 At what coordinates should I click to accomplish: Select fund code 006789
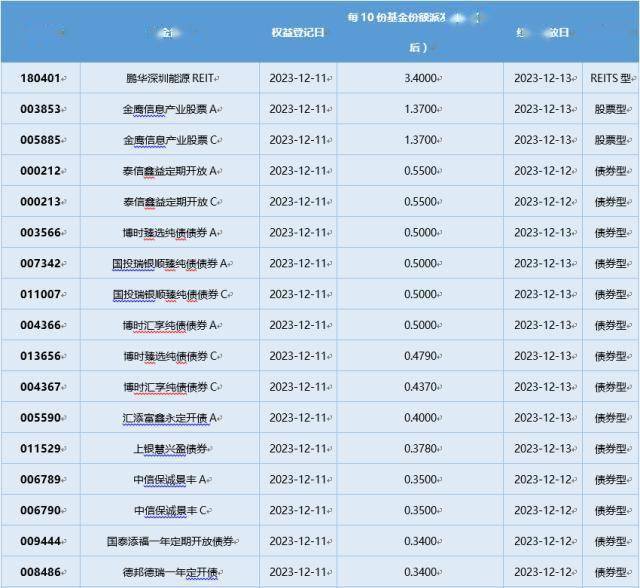click(40, 479)
